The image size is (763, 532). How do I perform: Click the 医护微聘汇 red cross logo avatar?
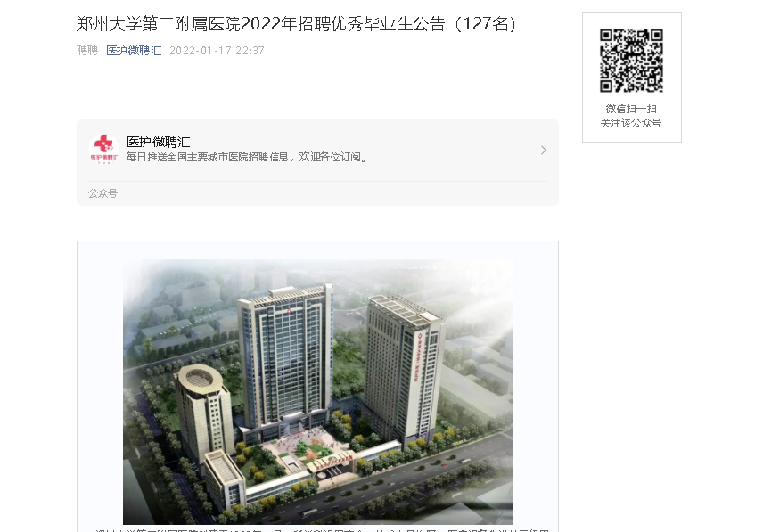coord(103,150)
